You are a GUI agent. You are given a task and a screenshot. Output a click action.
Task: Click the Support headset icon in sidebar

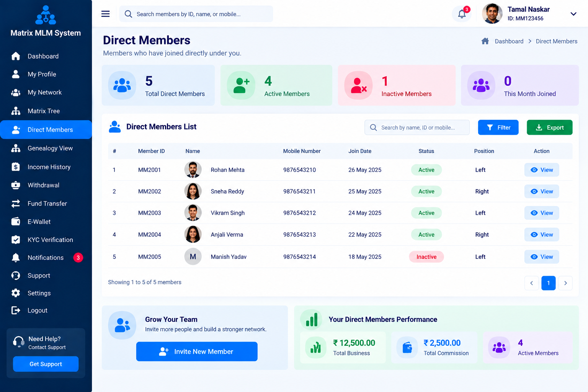(x=16, y=276)
